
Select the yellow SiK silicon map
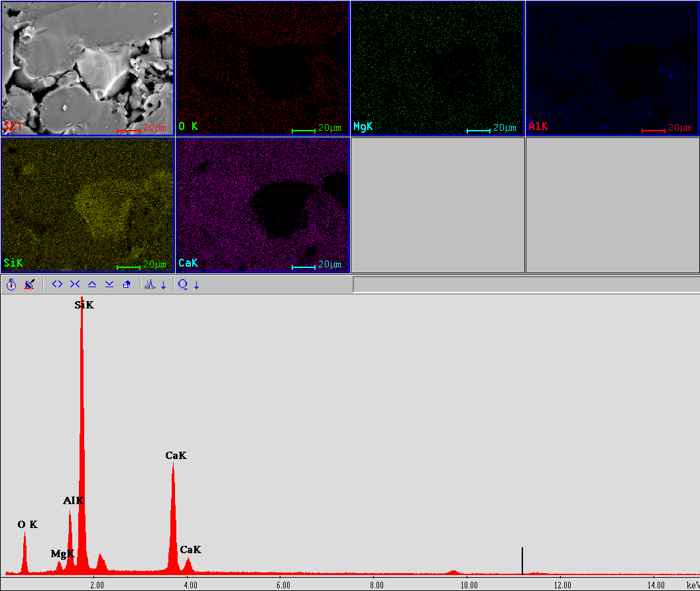point(87,205)
